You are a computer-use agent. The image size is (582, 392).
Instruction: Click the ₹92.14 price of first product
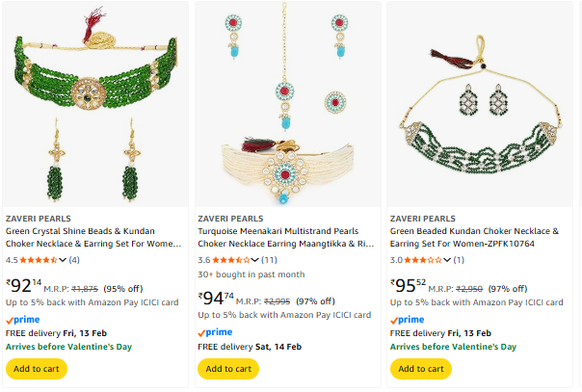(24, 285)
